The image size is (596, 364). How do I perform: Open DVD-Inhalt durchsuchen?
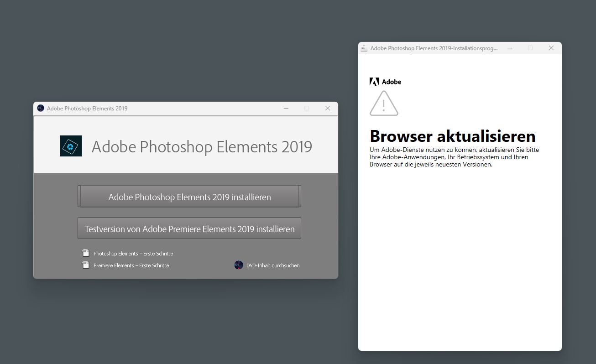pos(272,265)
